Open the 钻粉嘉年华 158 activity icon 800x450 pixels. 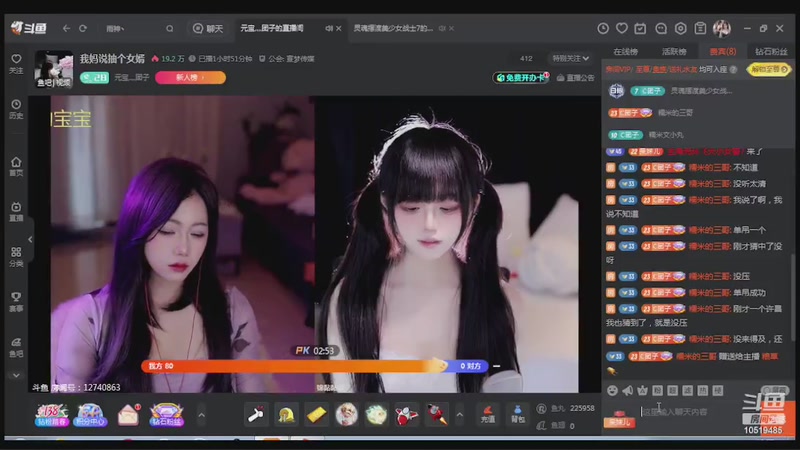click(52, 415)
